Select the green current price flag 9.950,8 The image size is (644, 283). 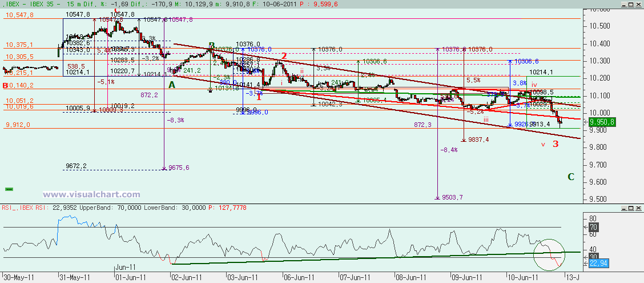pyautogui.click(x=602, y=122)
